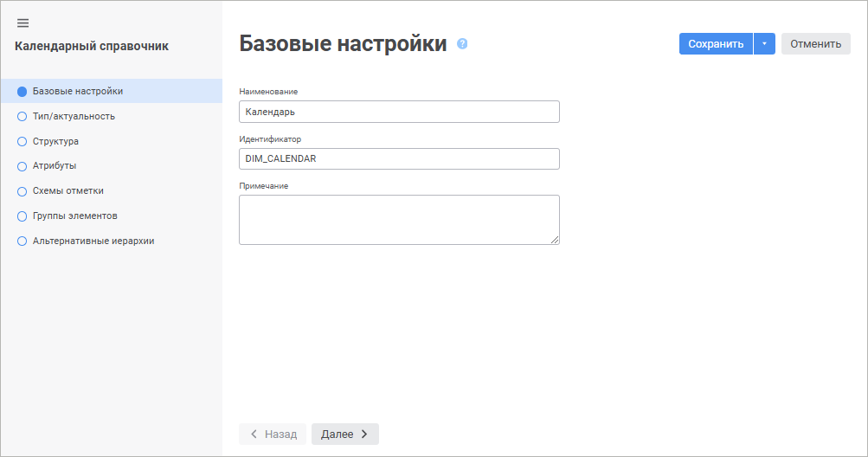The image size is (868, 457).
Task: Click the Наименование input field
Action: pyautogui.click(x=399, y=112)
